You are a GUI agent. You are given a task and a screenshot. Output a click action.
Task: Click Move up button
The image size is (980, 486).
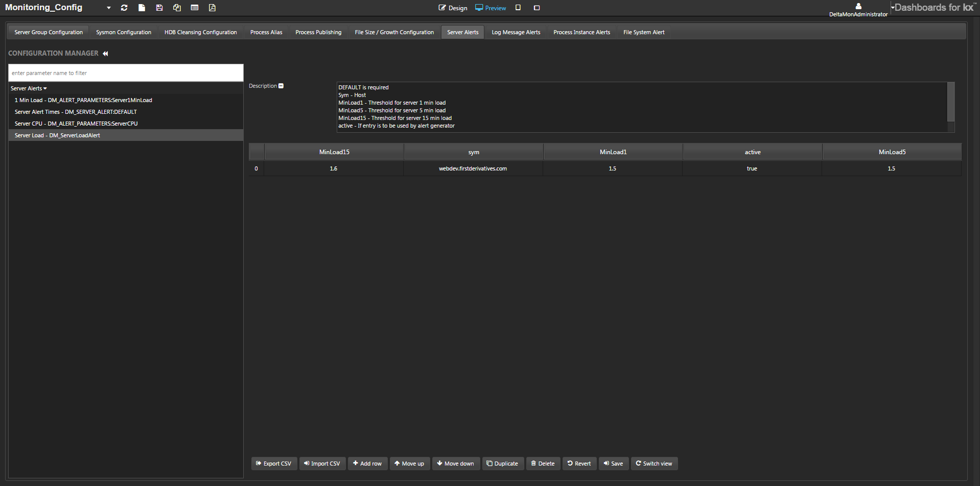click(x=410, y=464)
